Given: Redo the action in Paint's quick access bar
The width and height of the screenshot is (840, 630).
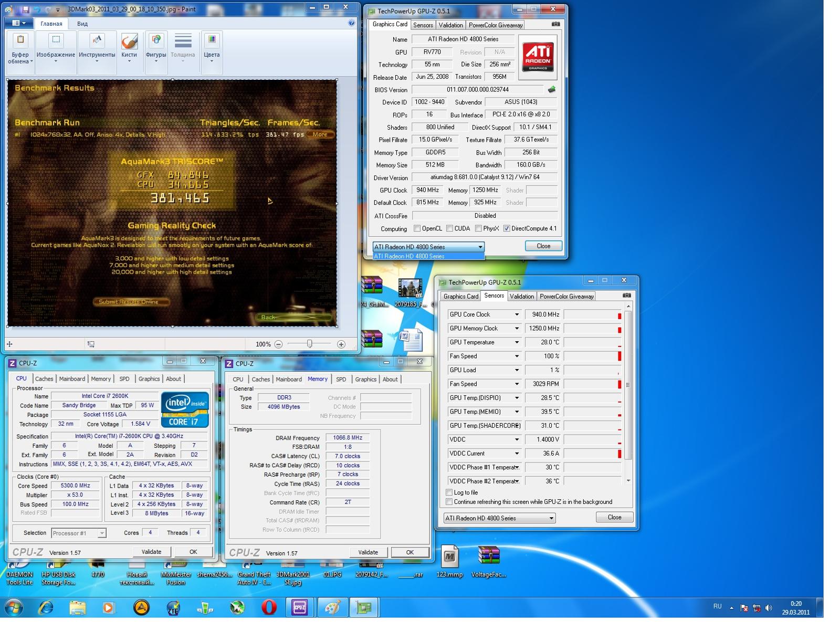Looking at the screenshot, I should pyautogui.click(x=48, y=9).
